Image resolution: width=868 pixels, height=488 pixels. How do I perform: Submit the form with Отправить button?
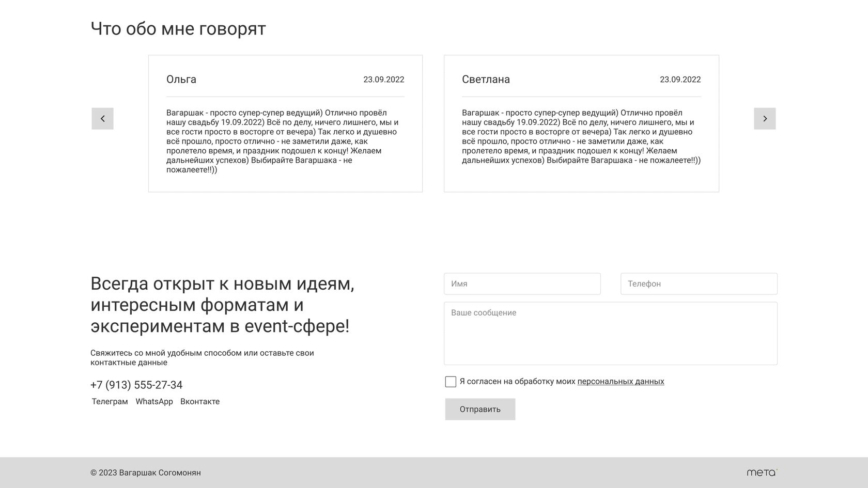coord(480,409)
